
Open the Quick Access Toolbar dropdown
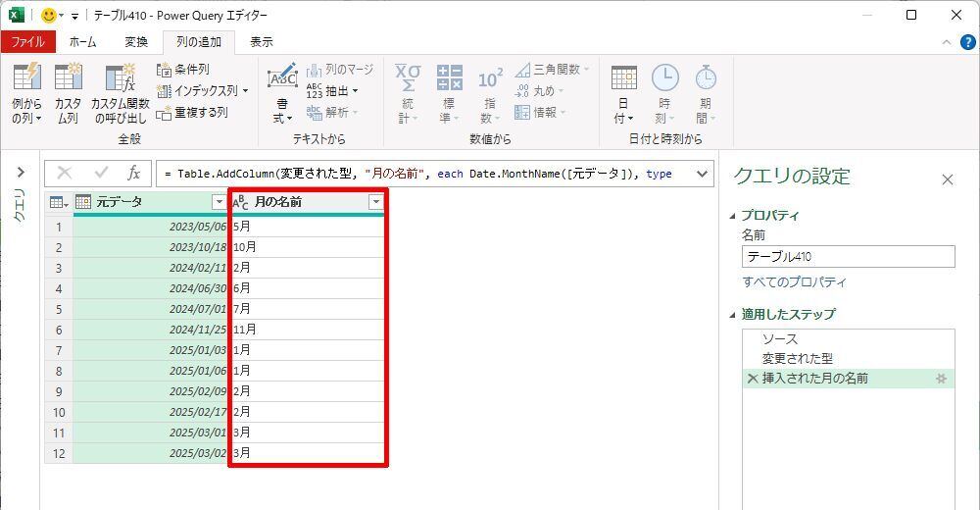[74, 17]
